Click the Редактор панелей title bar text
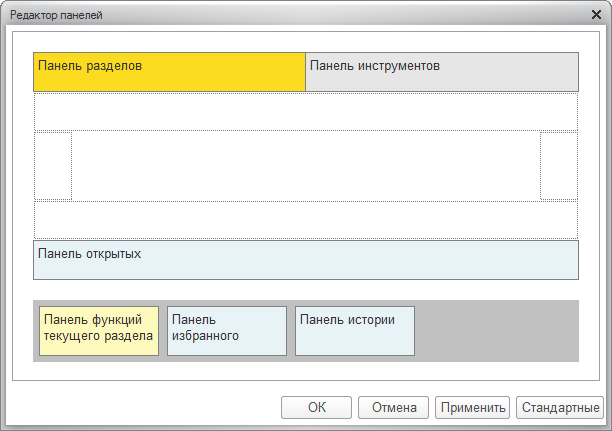 pos(56,16)
